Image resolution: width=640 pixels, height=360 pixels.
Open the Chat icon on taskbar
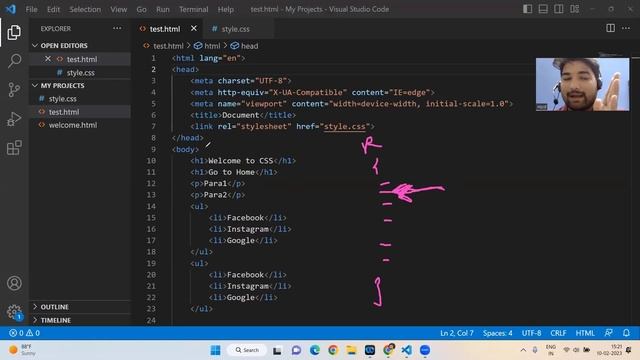pyautogui.click(x=296, y=350)
